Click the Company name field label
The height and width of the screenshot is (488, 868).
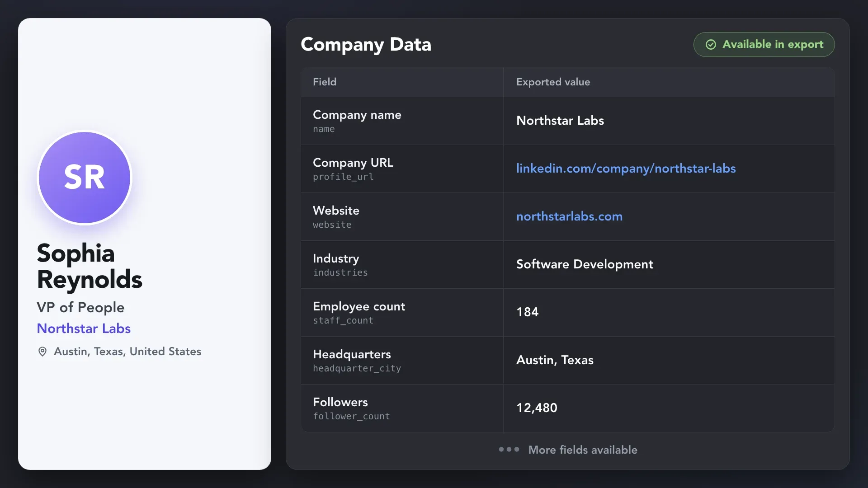pos(357,115)
